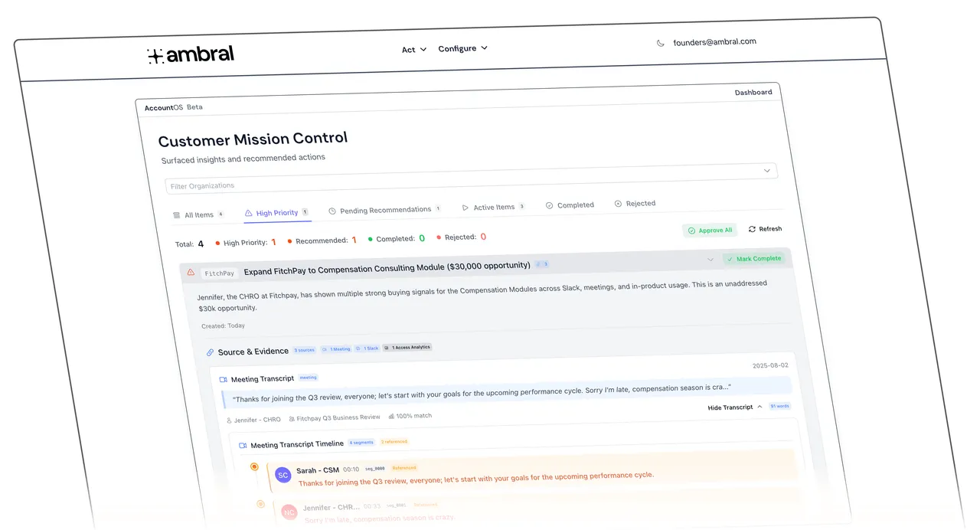Screen dimensions: 980x530
Task: Click the FitchPay warning triangle icon
Action: [x=191, y=273]
